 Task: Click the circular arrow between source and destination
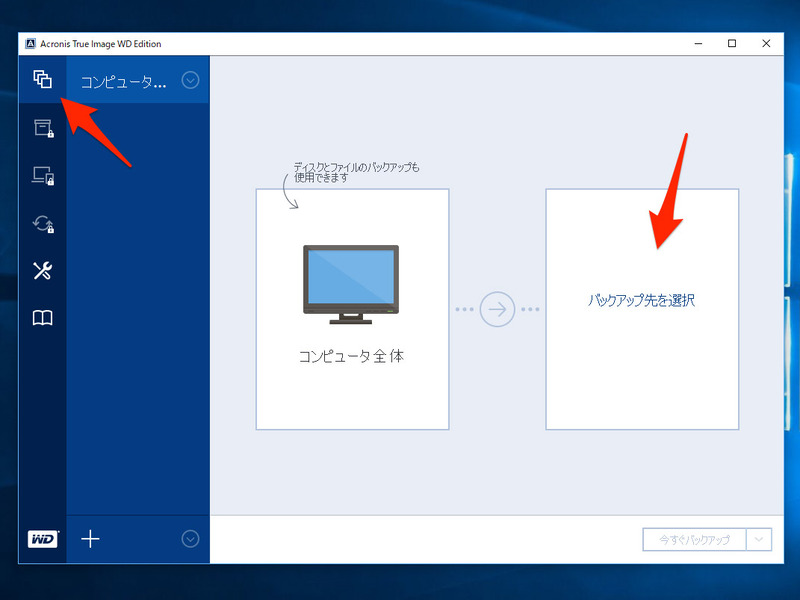click(x=497, y=309)
